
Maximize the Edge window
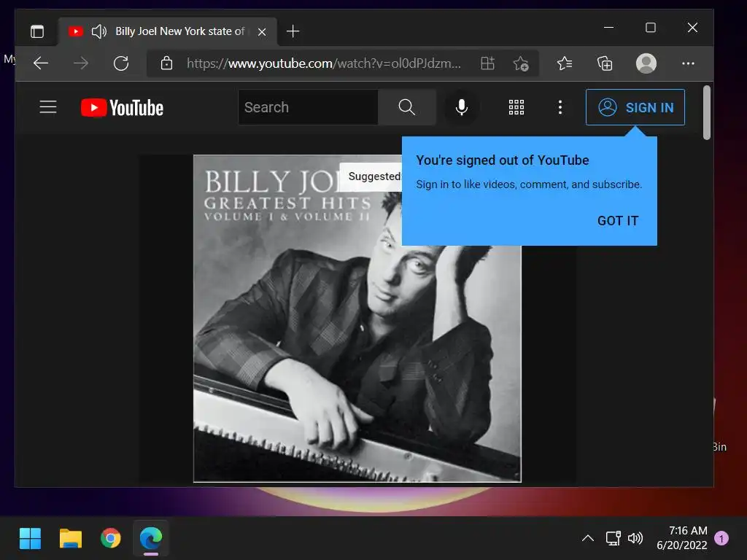pyautogui.click(x=650, y=28)
